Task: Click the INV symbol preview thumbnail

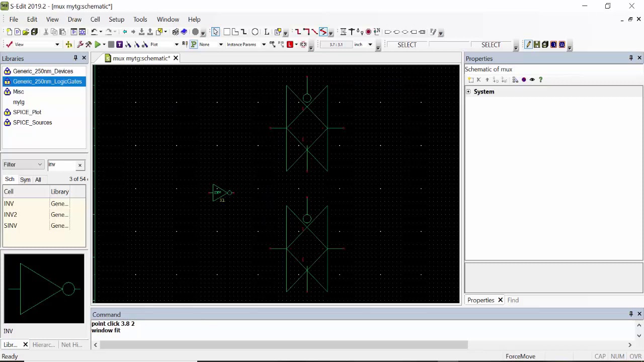Action: pos(44,289)
